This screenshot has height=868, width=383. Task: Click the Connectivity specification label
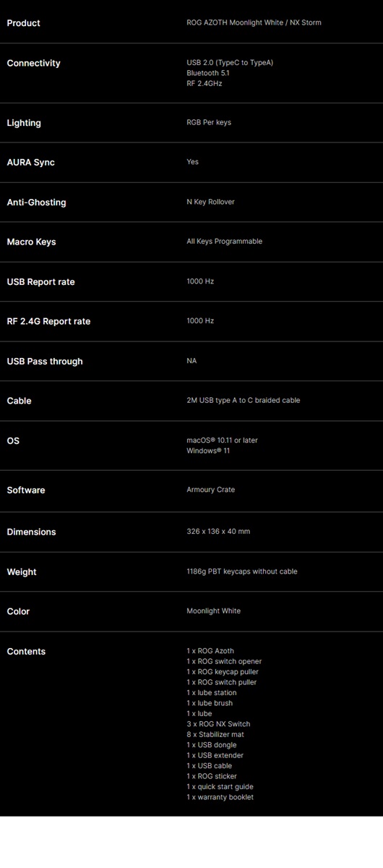(x=33, y=64)
